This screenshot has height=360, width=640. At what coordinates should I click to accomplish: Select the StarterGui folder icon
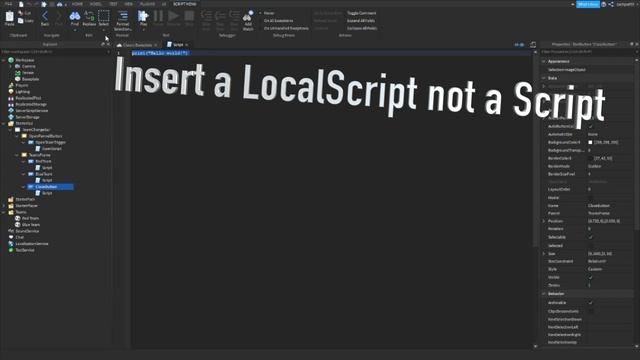point(11,123)
